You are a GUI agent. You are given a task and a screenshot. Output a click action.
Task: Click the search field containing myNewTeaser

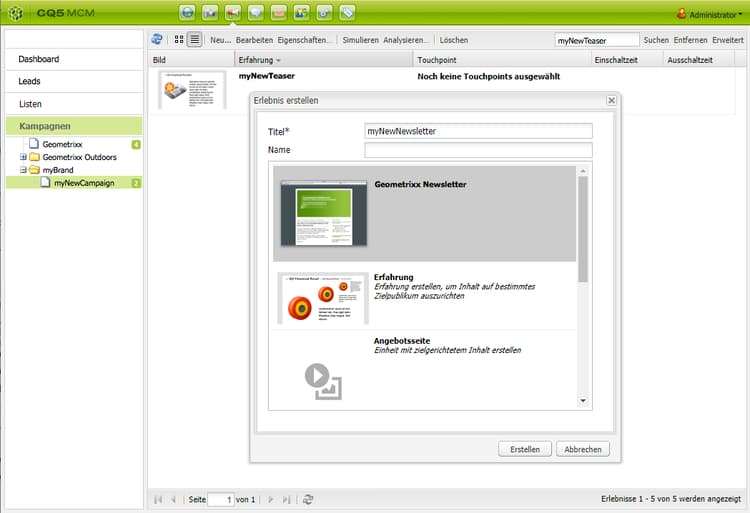point(597,40)
